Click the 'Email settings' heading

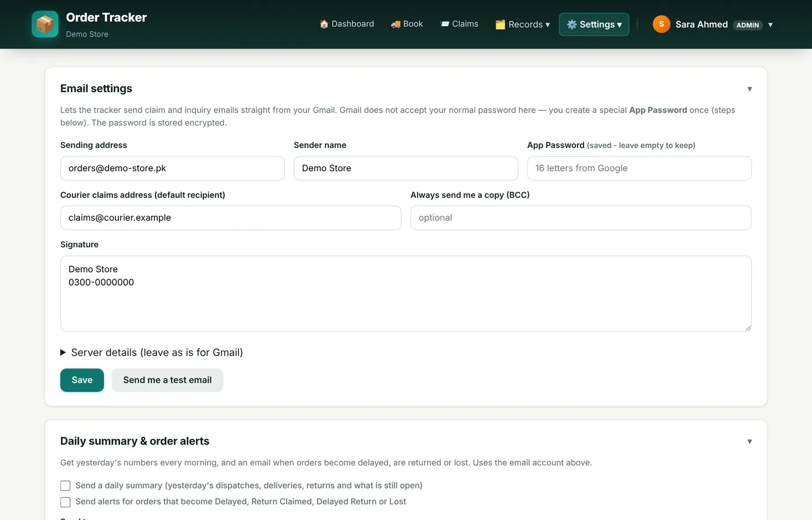[x=96, y=88]
